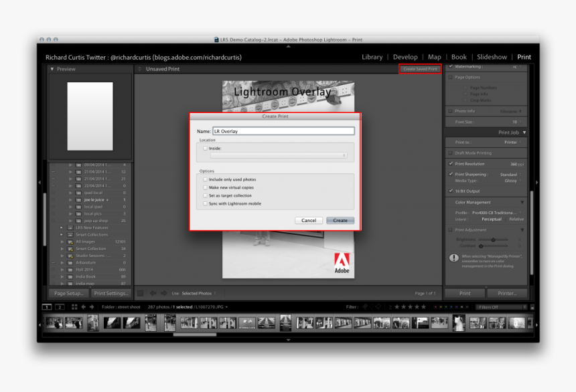The width and height of the screenshot is (576, 392).
Task: Switch to the Book module
Action: 459,57
